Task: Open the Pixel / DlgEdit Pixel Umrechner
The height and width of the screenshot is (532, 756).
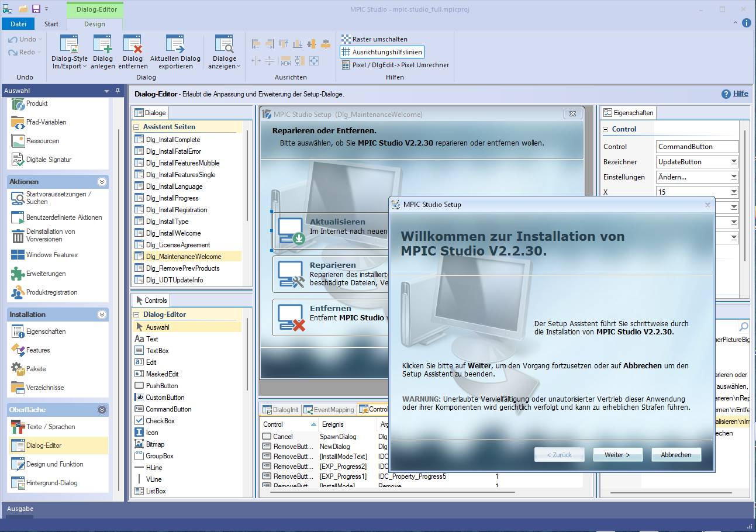Action: (x=395, y=65)
